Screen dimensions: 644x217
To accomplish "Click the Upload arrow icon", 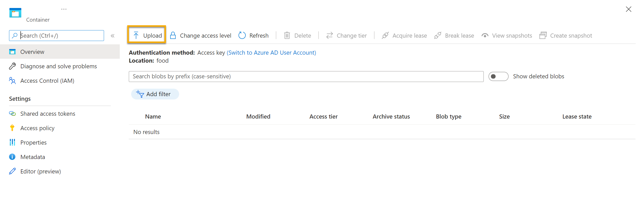I will pyautogui.click(x=136, y=36).
